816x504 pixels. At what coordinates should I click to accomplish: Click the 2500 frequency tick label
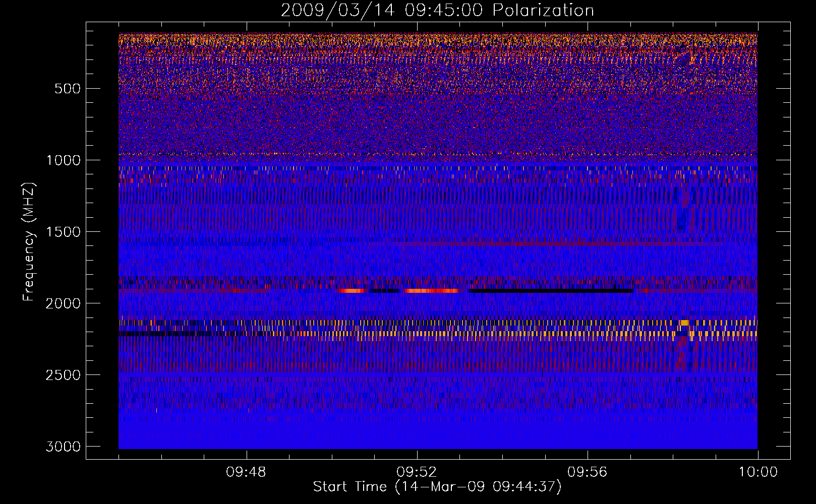pyautogui.click(x=63, y=375)
